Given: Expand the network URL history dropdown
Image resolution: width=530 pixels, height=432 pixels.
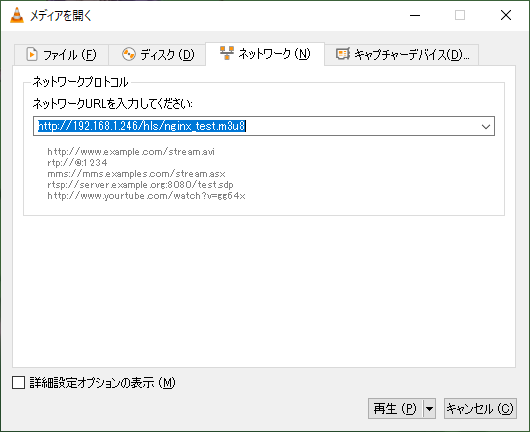Looking at the screenshot, I should [x=486, y=126].
